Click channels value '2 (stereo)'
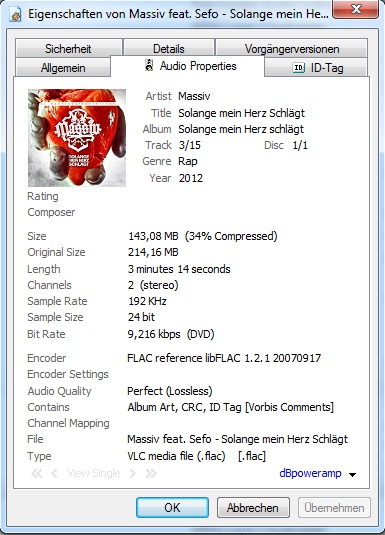The height and width of the screenshot is (535, 385). [153, 285]
